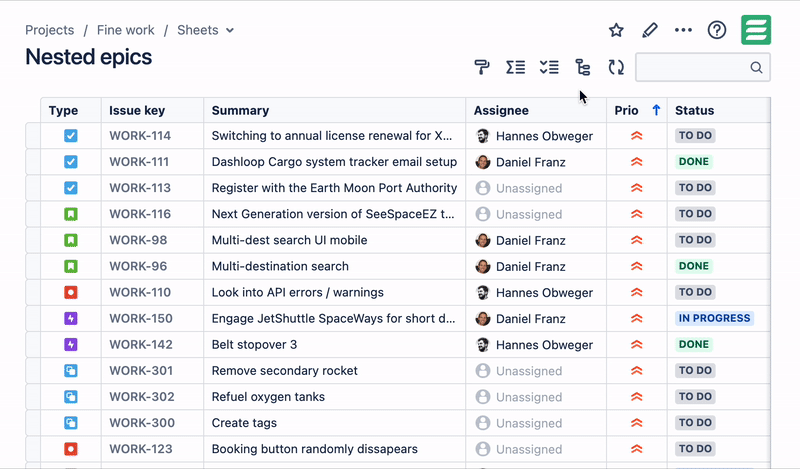
Task: Open the sigma sum-up options
Action: pyautogui.click(x=515, y=67)
